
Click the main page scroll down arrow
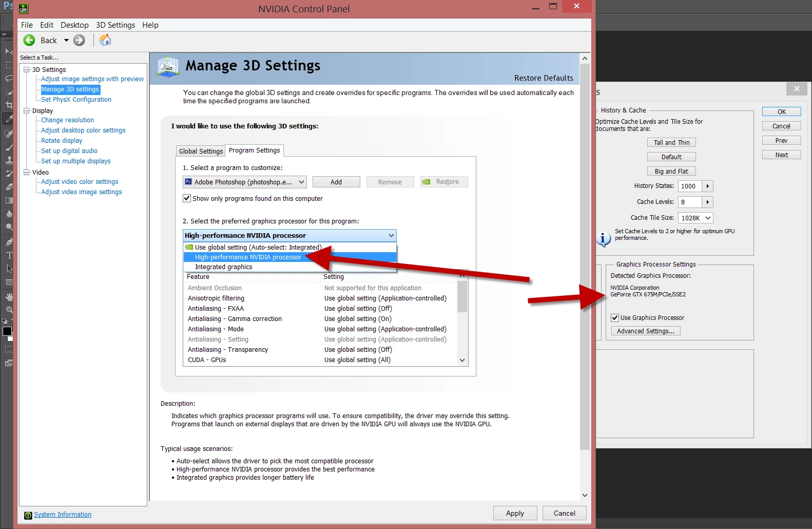click(x=585, y=495)
